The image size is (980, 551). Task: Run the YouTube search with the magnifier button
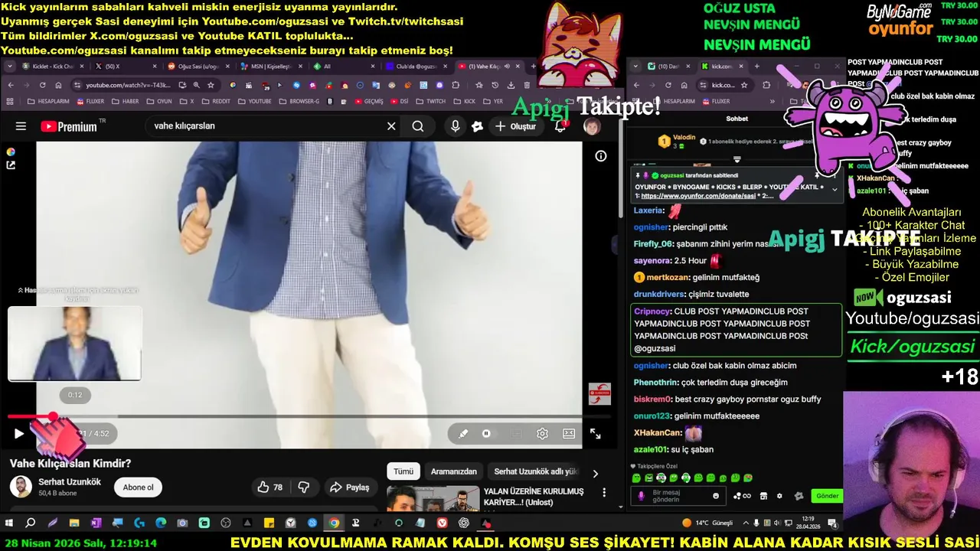tap(418, 126)
